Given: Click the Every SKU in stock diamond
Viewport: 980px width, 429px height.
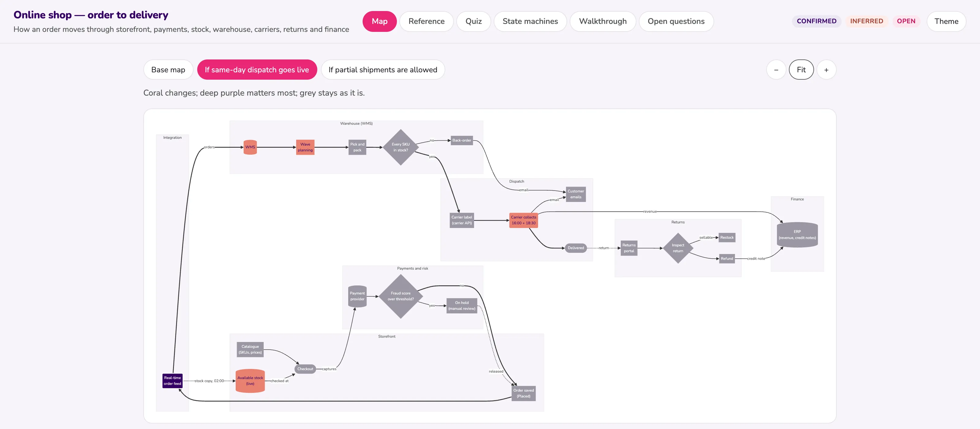Looking at the screenshot, I should (x=401, y=147).
